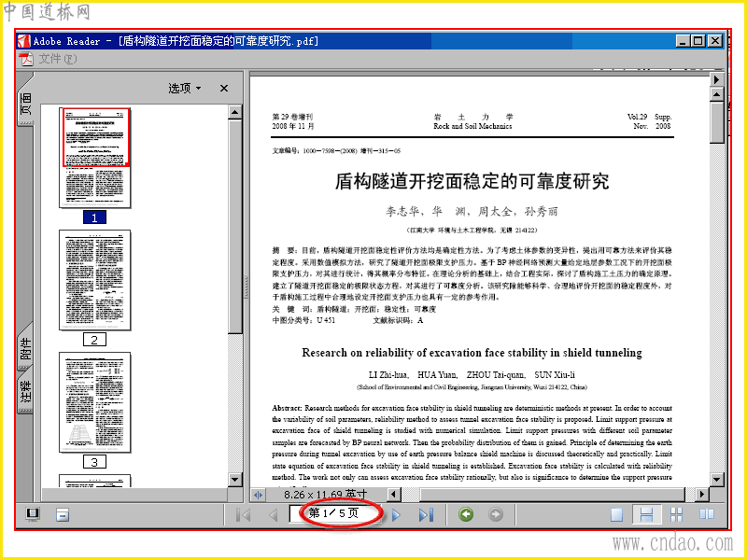Viewport: 747px width, 560px height.
Task: Open the 注释 comments side tab
Action: (x=25, y=390)
